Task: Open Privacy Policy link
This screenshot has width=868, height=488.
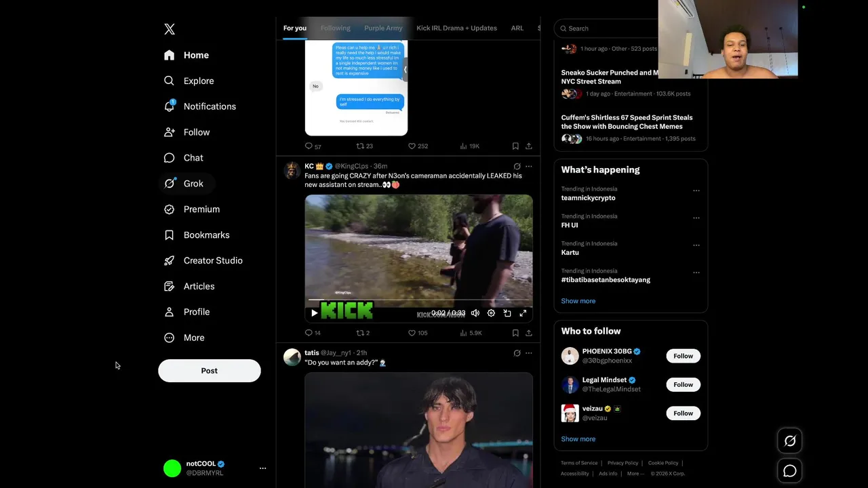Action: coord(623,463)
